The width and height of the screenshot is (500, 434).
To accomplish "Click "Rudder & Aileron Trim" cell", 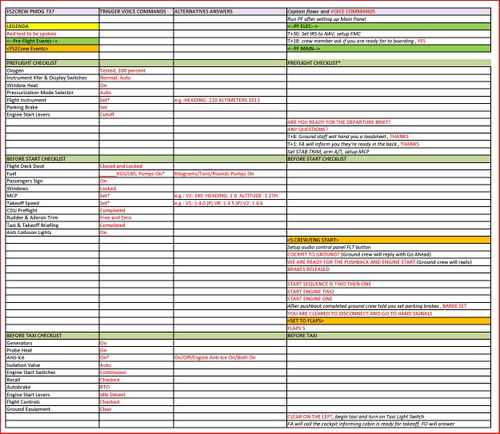I will point(52,218).
